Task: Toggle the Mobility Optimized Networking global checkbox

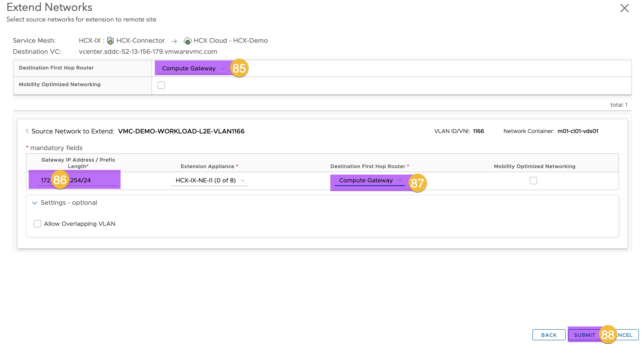Action: [161, 85]
